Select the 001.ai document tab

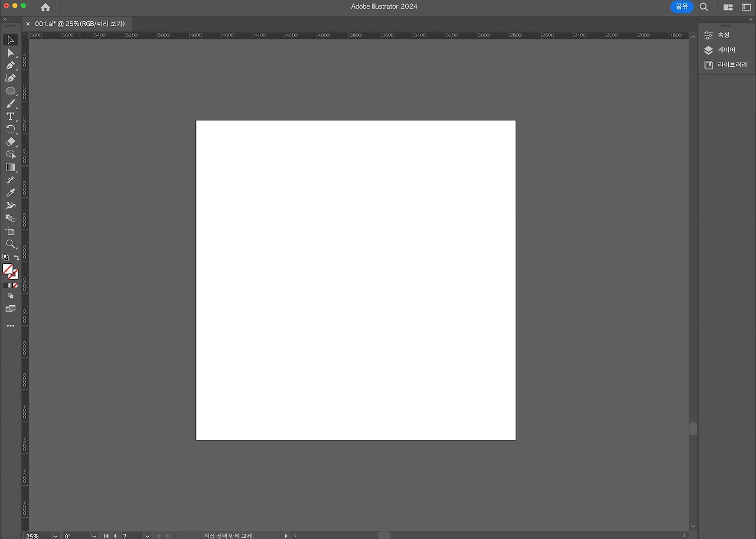(80, 24)
